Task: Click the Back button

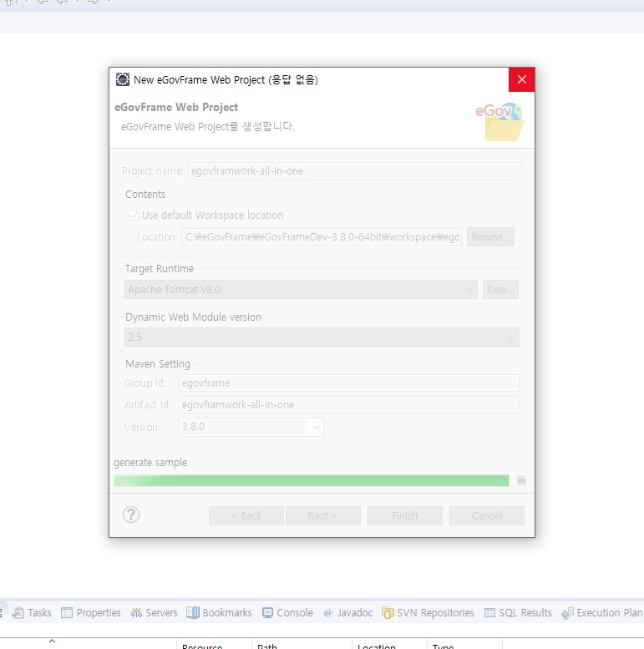Action: [x=246, y=515]
